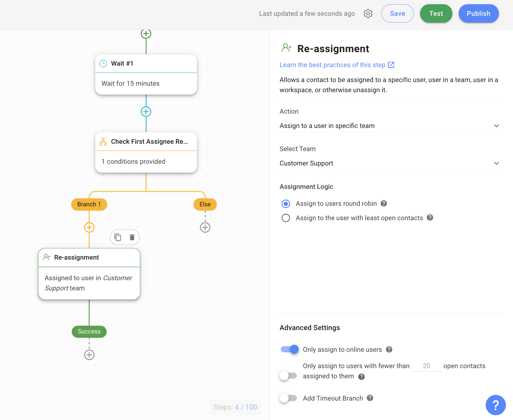Open workflow settings gear icon
Screen dimensions: 513x420
(x=368, y=14)
